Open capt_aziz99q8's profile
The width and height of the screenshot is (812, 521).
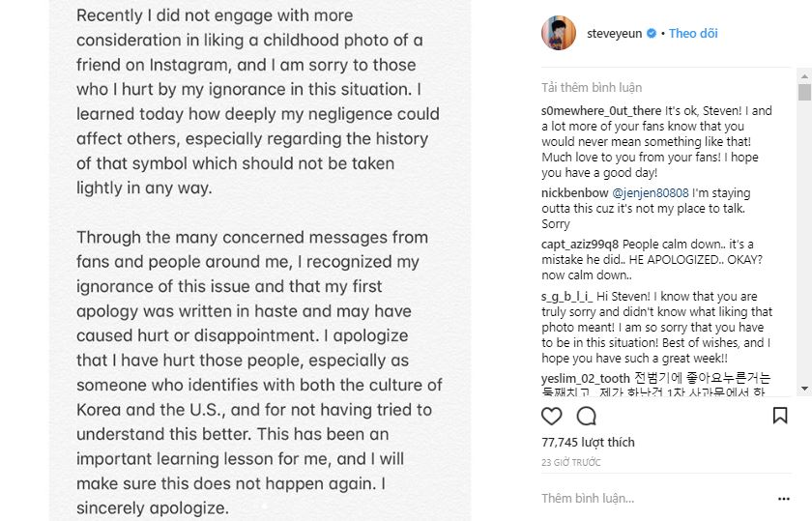coord(580,245)
